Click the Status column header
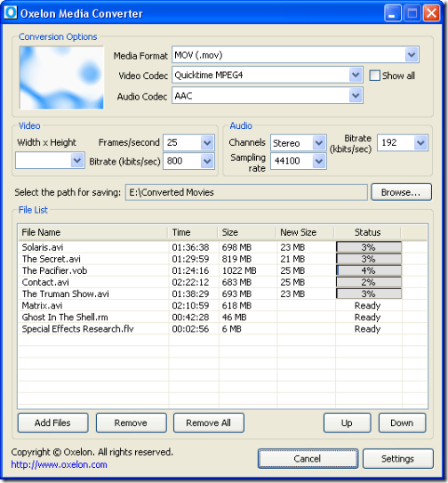Image resolution: width=448 pixels, height=483 pixels. (x=368, y=232)
